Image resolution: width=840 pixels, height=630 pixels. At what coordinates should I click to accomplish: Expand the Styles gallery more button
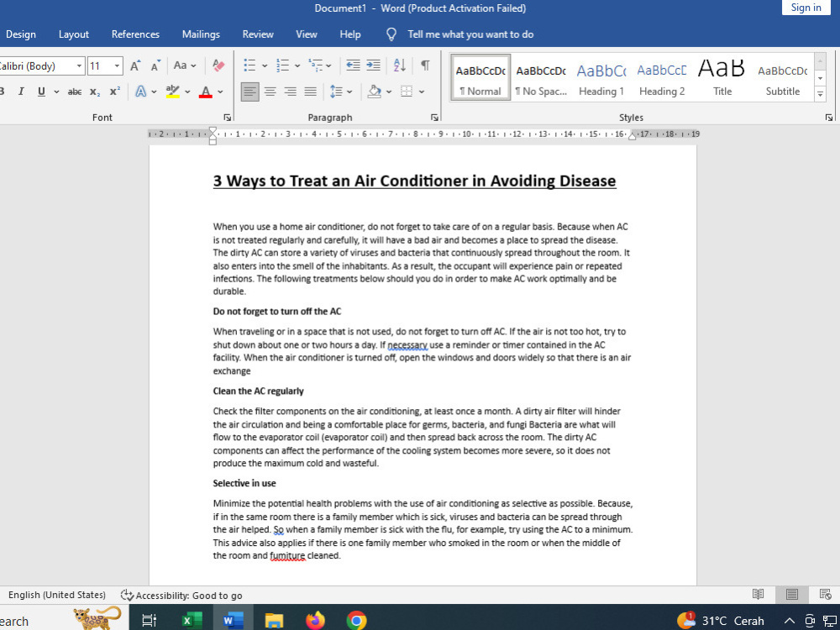(x=820, y=94)
